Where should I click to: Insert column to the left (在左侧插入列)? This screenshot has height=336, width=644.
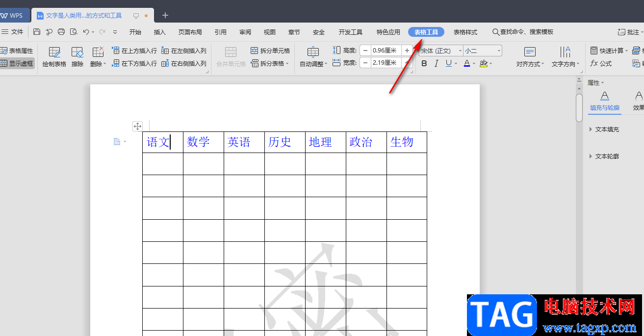point(184,51)
